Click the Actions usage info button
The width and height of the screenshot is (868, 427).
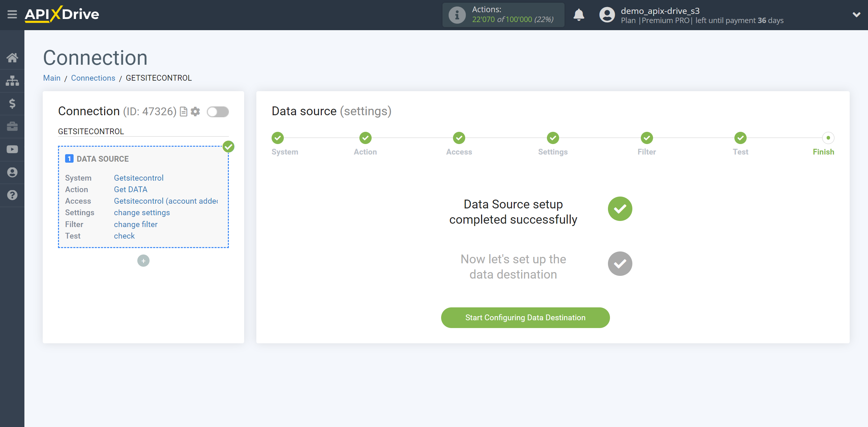pos(457,14)
